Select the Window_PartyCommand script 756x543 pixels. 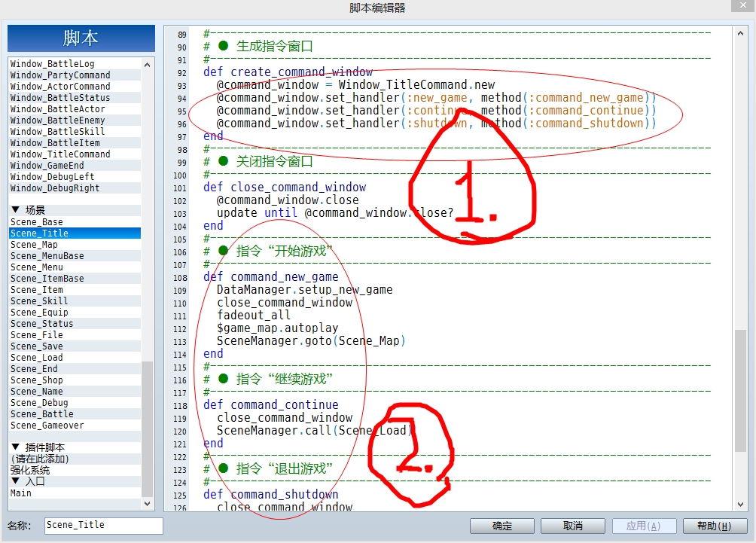[75, 75]
